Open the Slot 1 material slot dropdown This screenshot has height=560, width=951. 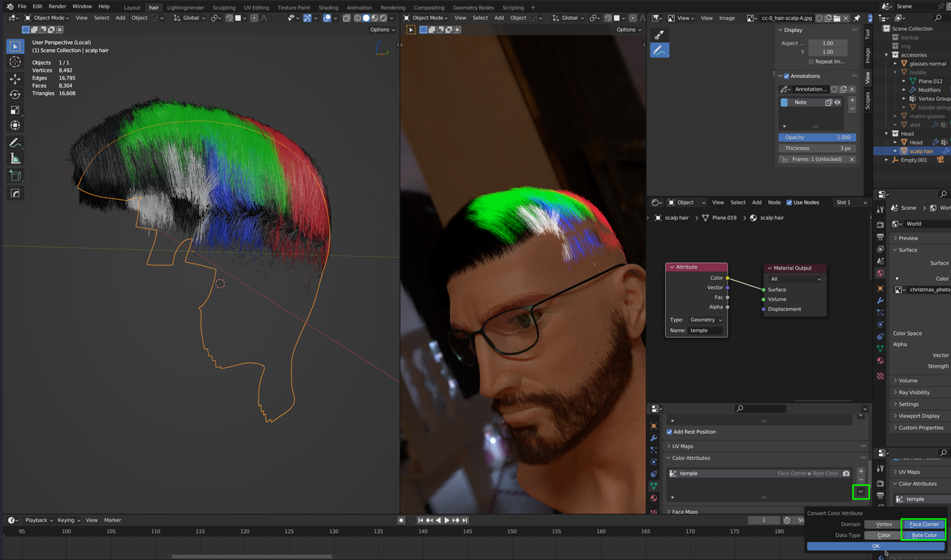850,202
